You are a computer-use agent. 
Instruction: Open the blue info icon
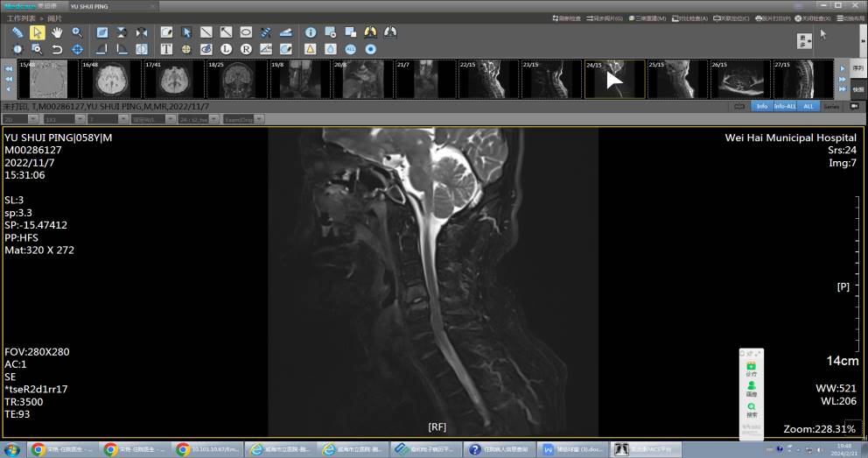pyautogui.click(x=310, y=32)
